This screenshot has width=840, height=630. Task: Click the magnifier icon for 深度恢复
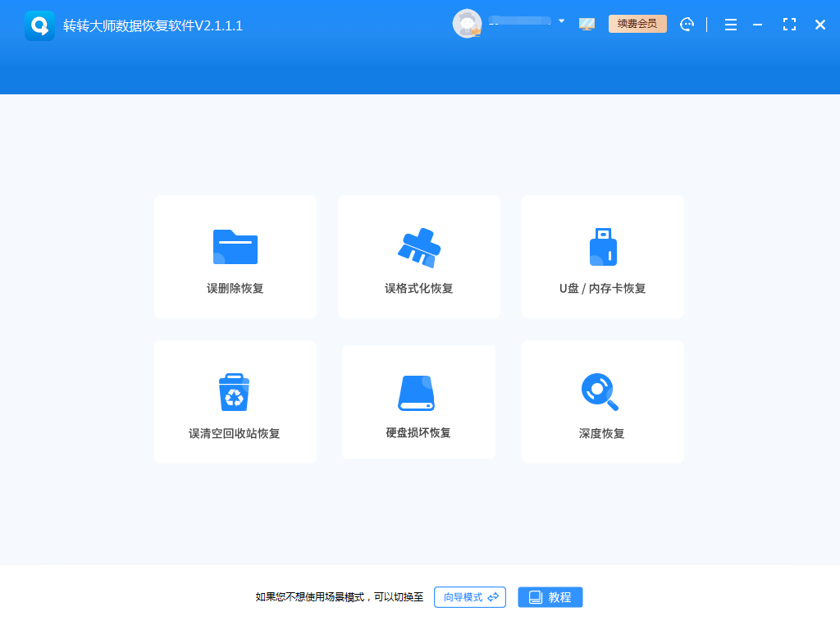pyautogui.click(x=600, y=391)
